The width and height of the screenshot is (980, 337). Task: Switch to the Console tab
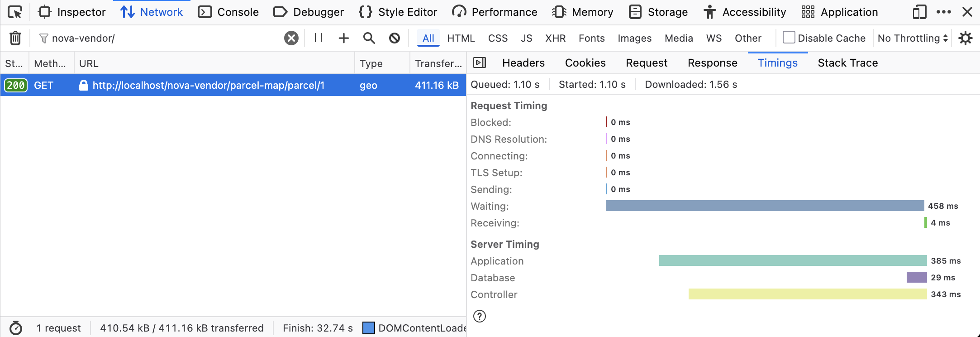pos(228,12)
